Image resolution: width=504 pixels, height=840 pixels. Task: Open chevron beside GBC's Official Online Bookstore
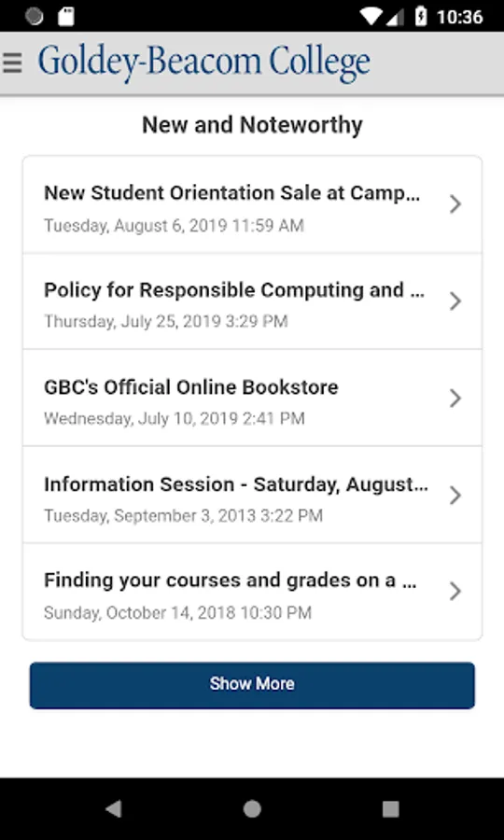455,398
